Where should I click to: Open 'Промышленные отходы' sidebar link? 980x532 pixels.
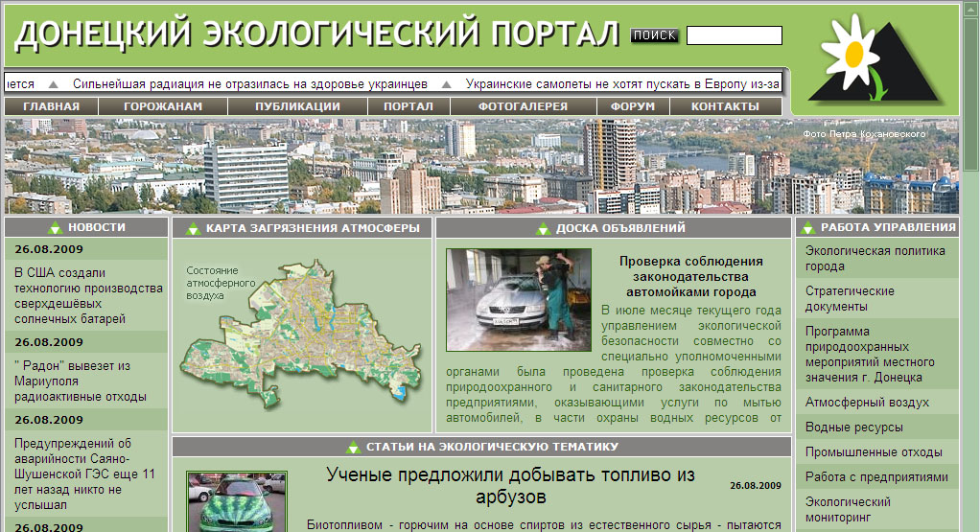[874, 452]
